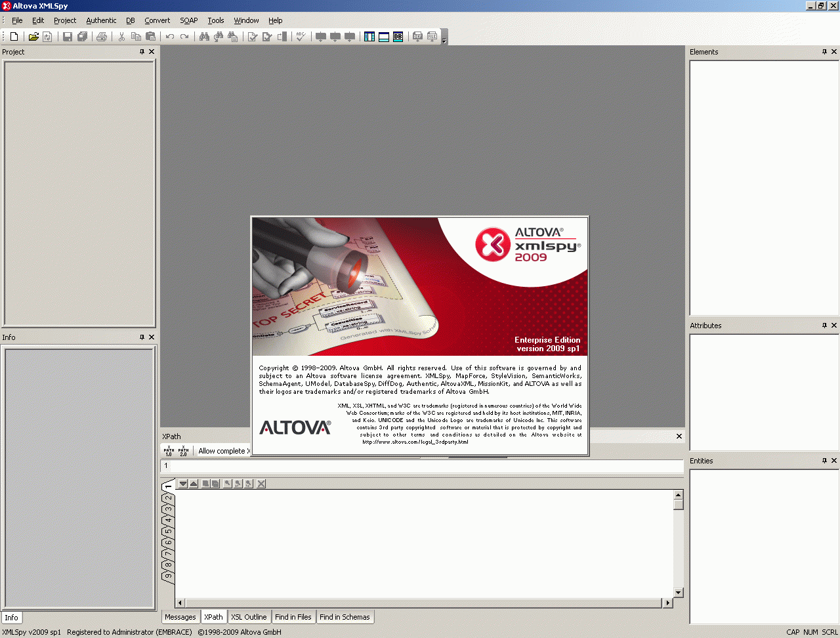This screenshot has height=638, width=840.
Task: Click the DB database query toolbar icon
Action: tap(398, 37)
